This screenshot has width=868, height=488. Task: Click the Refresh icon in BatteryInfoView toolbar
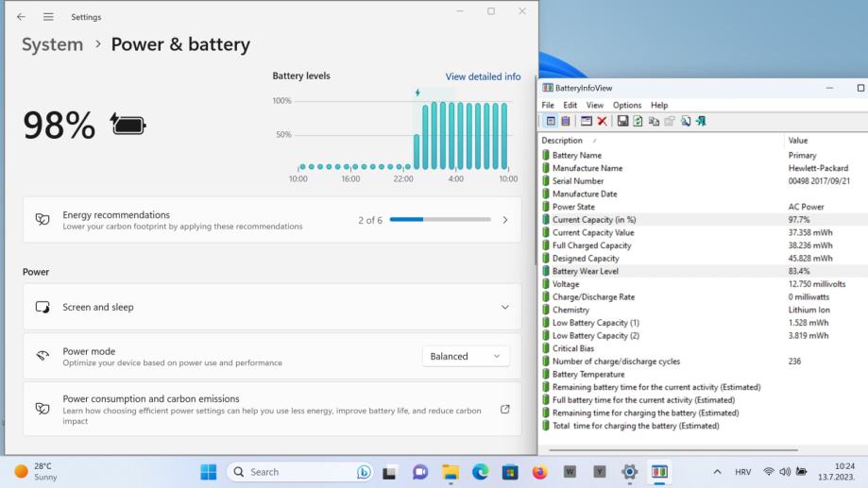click(637, 121)
